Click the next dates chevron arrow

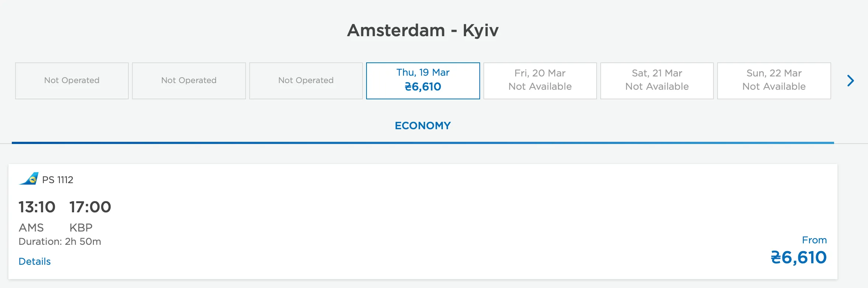tap(850, 81)
